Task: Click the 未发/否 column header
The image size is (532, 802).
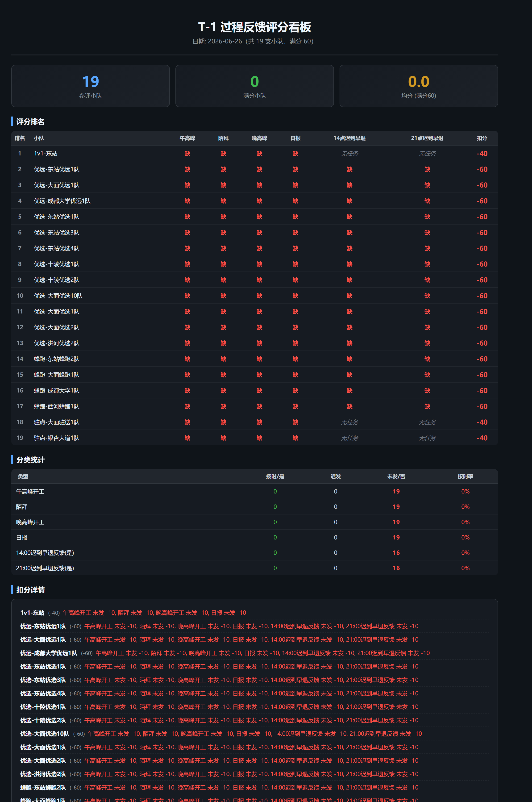Action: pyautogui.click(x=396, y=476)
